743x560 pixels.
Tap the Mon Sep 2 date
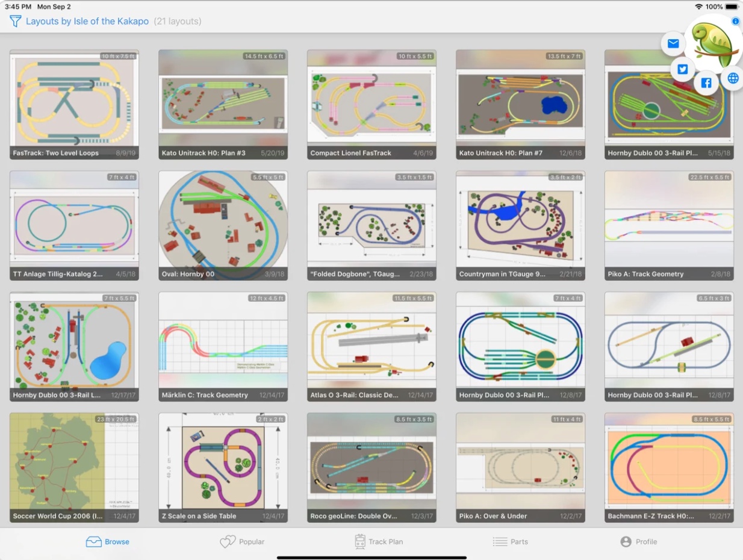click(x=54, y=7)
